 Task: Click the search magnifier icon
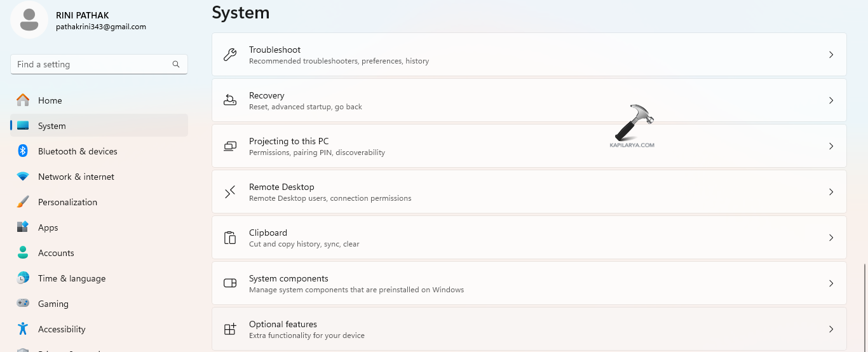coord(176,64)
